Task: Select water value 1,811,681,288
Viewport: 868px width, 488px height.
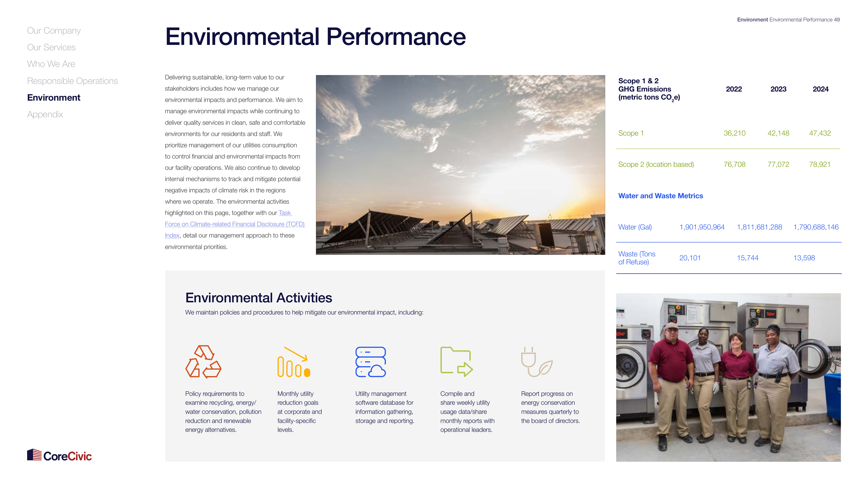Action: point(759,227)
